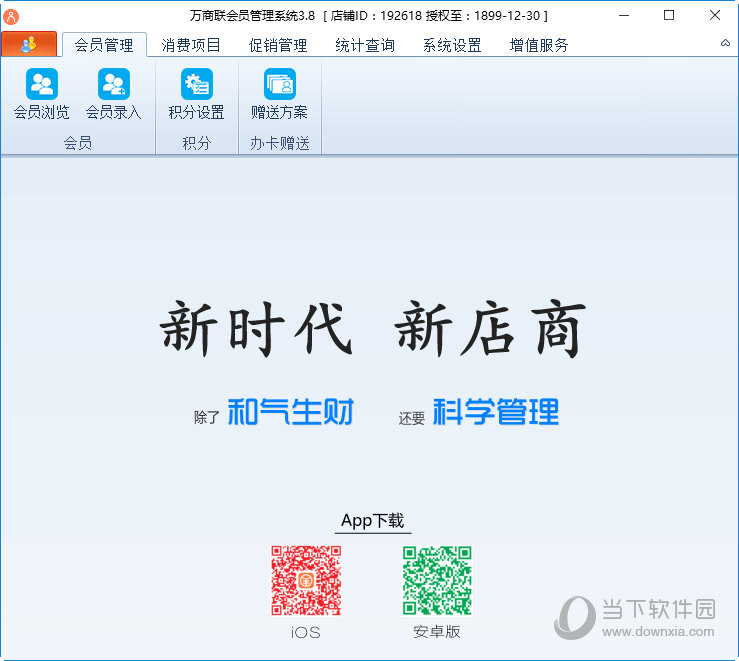Maximize the application window
Viewport: 739px width, 661px height.
[x=669, y=16]
